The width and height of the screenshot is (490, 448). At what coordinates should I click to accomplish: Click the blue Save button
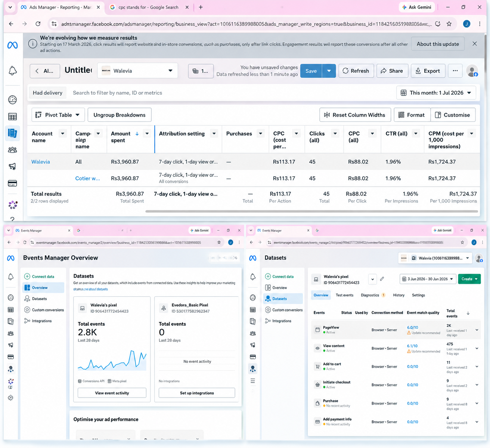coord(311,71)
